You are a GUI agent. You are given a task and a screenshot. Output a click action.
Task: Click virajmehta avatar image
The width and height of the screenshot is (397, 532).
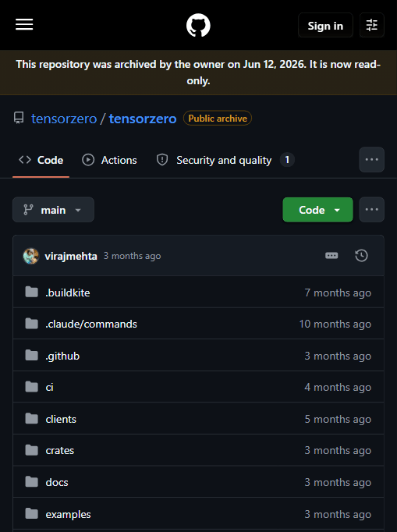click(31, 256)
